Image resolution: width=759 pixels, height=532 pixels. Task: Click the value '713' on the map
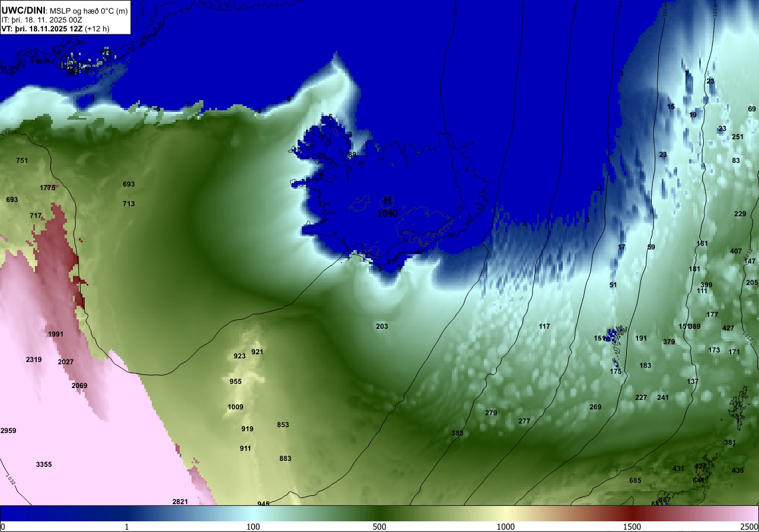pos(129,204)
